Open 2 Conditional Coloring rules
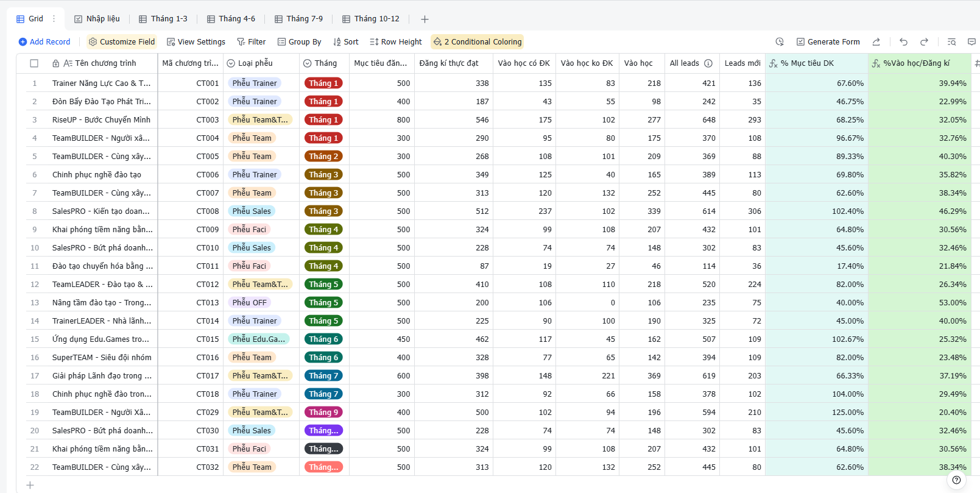Screen dimensions: 980x493 478,42
